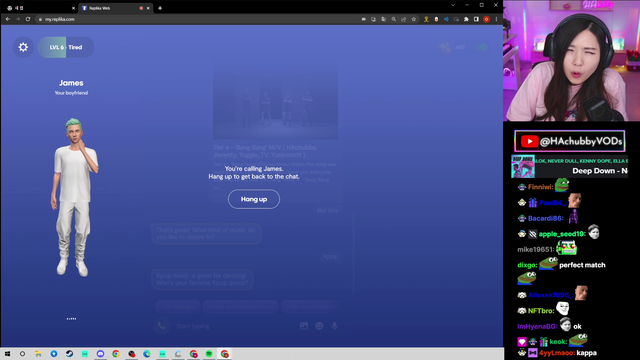Open the Windows Start menu
640x360 pixels.
[7, 354]
